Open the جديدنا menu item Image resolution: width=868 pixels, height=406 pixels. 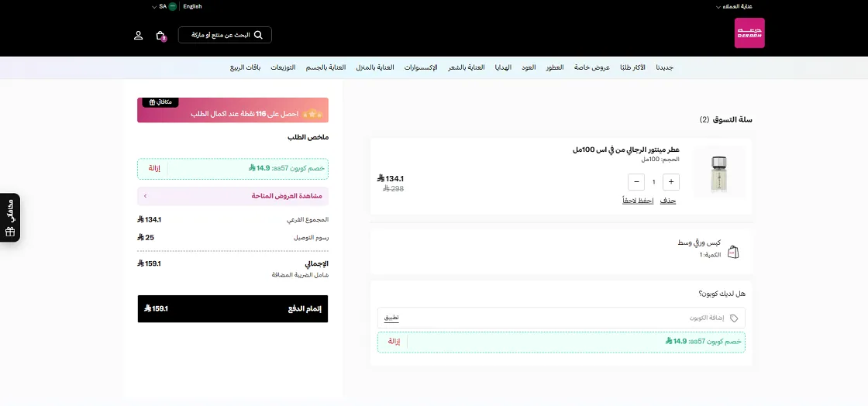(664, 67)
